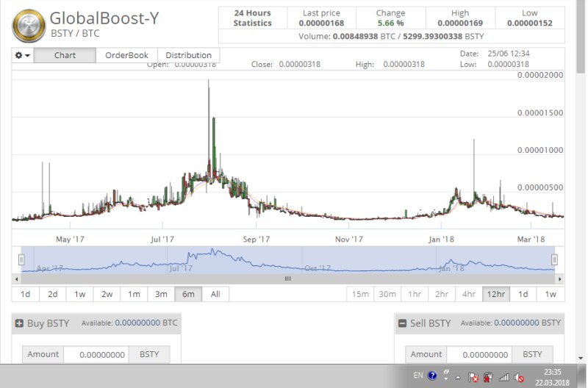
Task: Click the navigator scroll right arrow
Action: tap(559, 279)
